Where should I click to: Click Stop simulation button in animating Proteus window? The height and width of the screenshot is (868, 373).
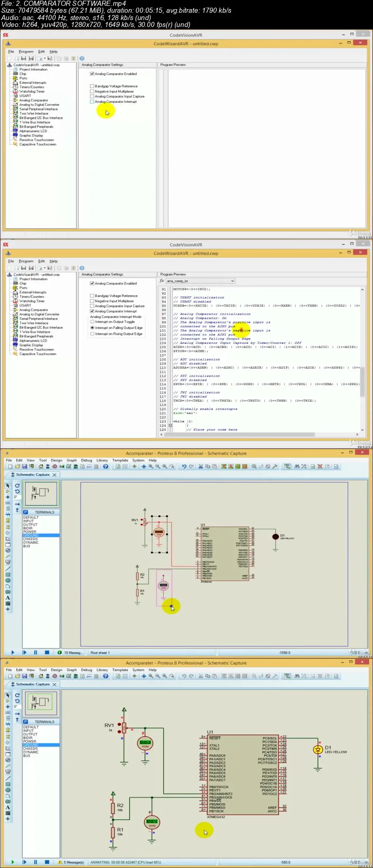[47, 862]
